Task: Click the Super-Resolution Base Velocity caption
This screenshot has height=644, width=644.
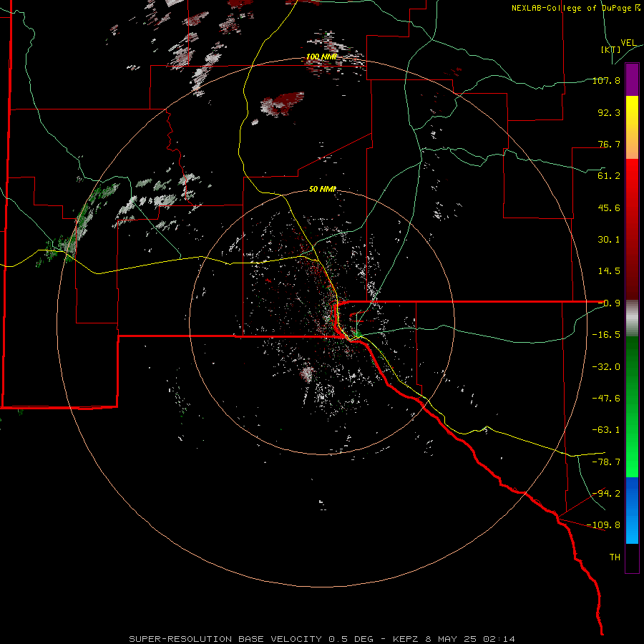Action: [x=322, y=639]
